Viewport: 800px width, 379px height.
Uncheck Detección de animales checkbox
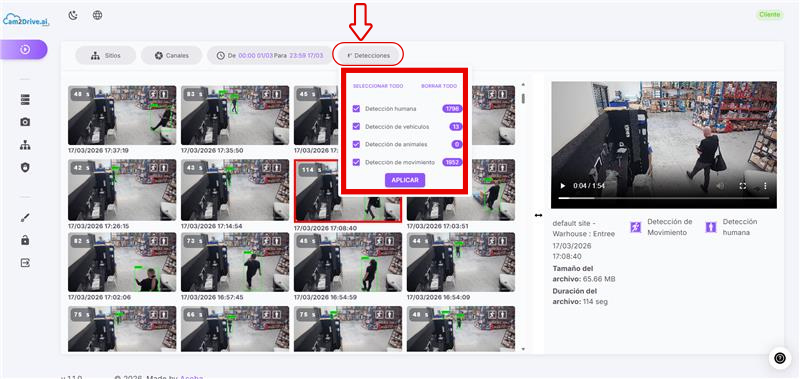point(357,144)
